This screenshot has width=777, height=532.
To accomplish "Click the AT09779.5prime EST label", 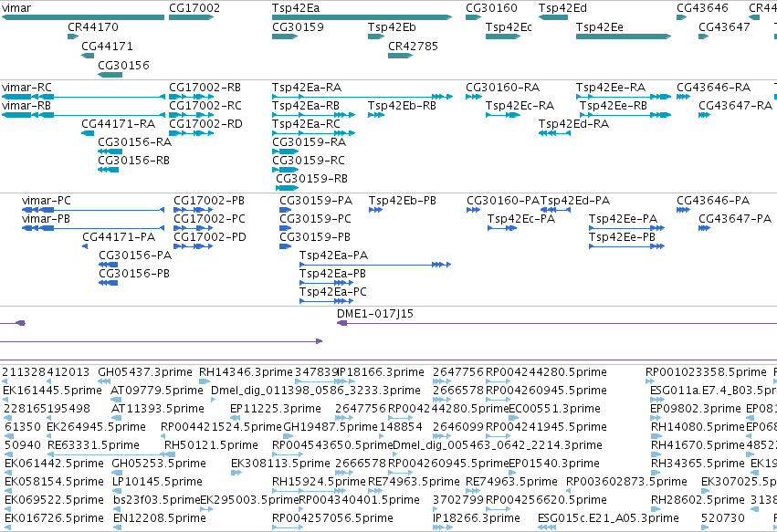I will (x=157, y=391).
